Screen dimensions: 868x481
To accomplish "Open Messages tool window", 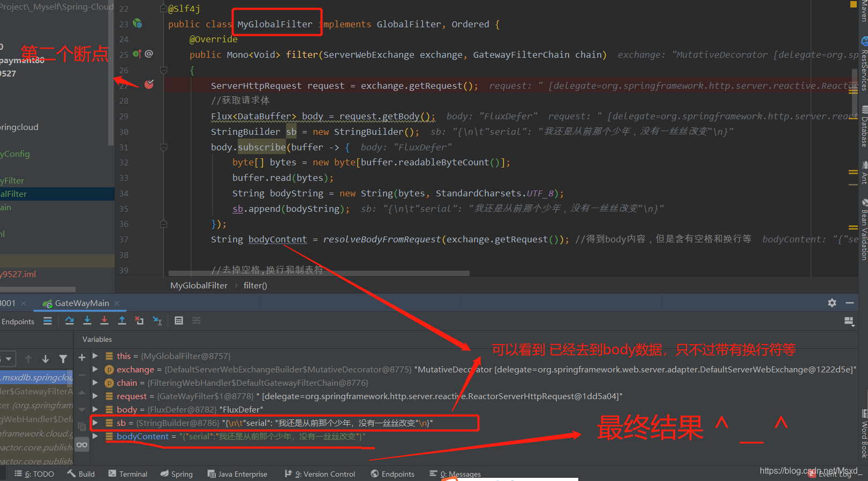I will [x=455, y=474].
